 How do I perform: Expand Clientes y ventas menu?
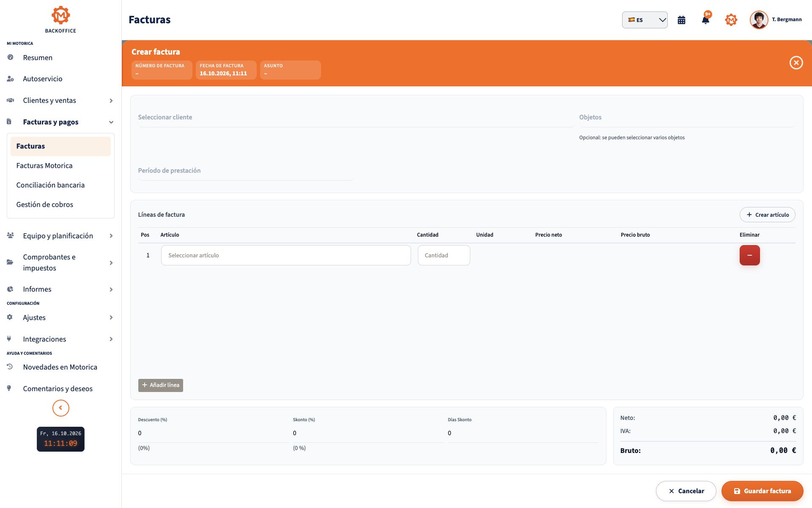60,100
